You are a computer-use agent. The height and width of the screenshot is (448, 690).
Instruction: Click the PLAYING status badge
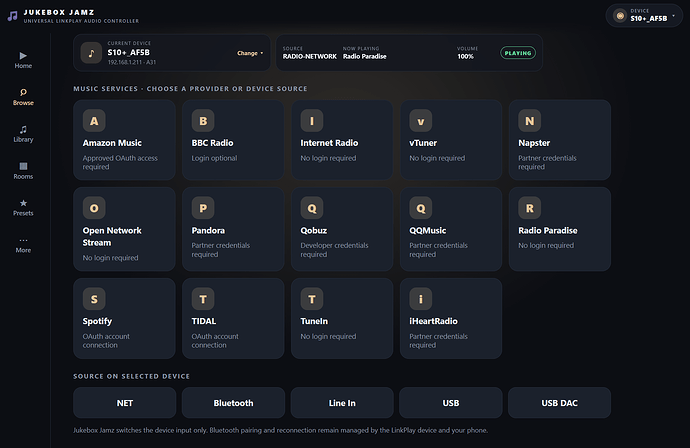[x=518, y=53]
